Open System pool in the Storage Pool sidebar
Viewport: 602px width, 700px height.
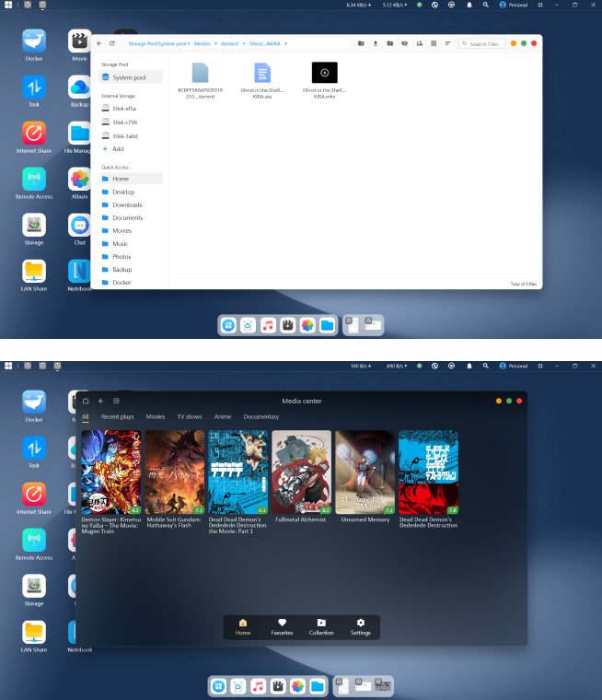129,77
